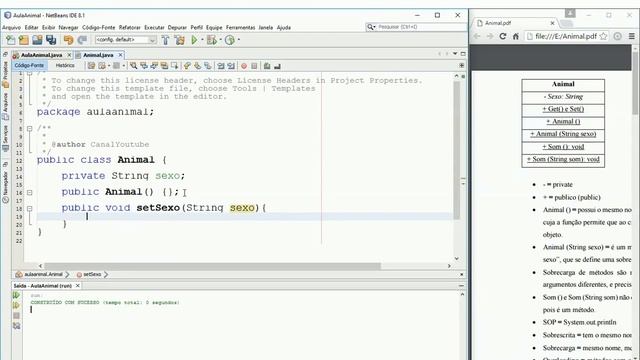
Task: Toggle bookmark icon in editor toolbar
Action: click(x=208, y=66)
